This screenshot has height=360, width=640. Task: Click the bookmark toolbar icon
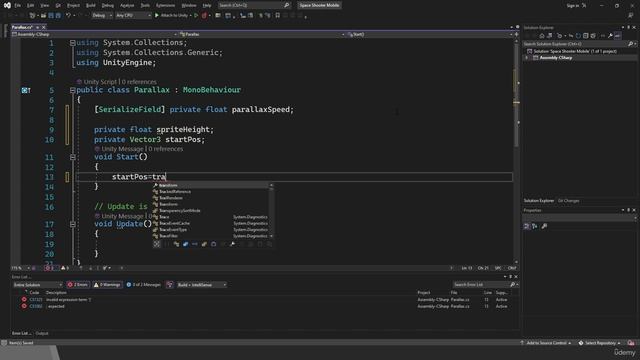278,16
